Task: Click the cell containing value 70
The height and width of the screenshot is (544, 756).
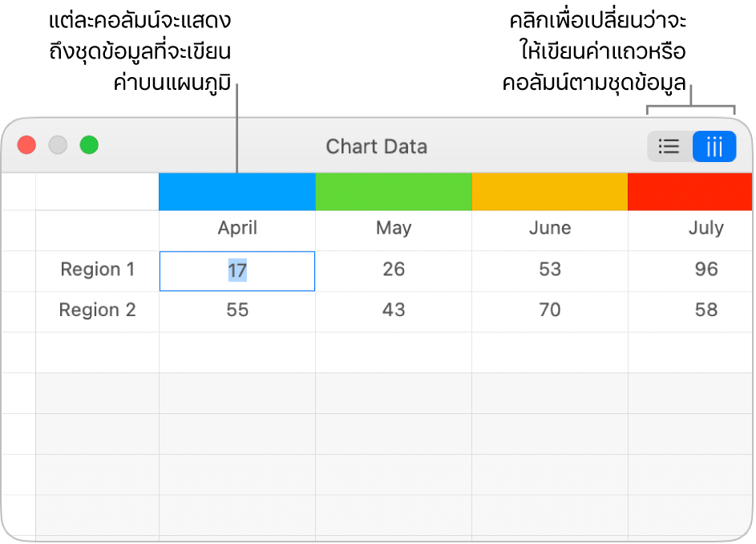Action: click(550, 311)
